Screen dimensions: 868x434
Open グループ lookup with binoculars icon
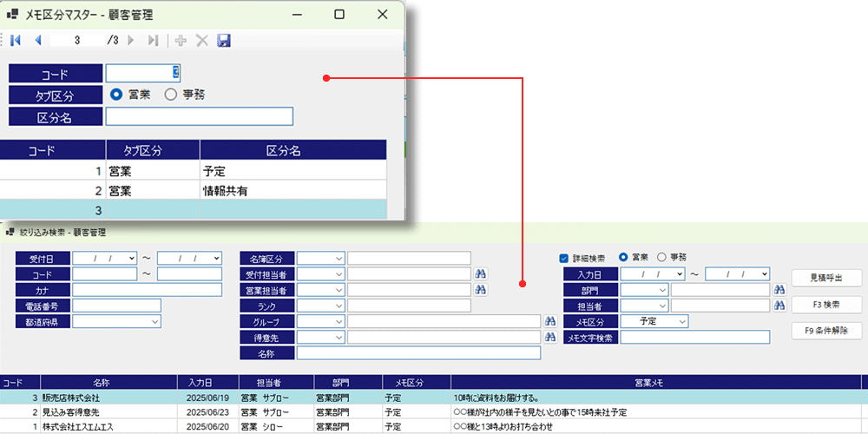(550, 321)
